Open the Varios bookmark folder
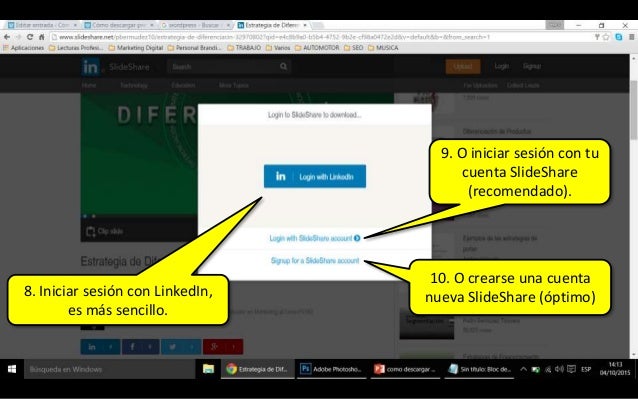 coord(278,48)
